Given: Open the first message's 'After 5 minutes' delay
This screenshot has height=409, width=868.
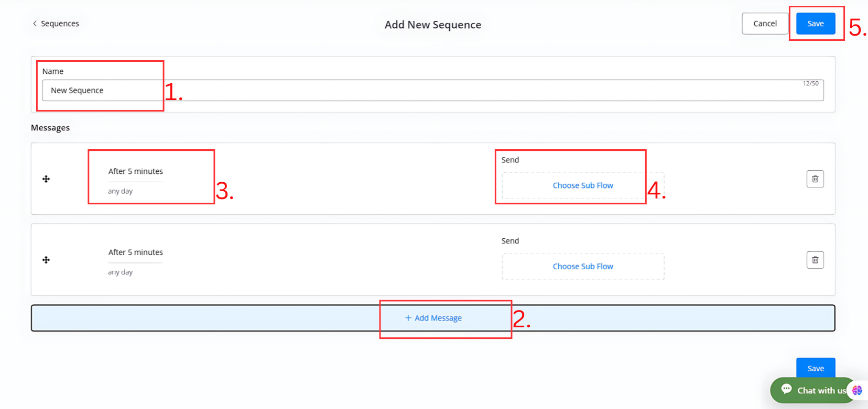Looking at the screenshot, I should coord(136,171).
